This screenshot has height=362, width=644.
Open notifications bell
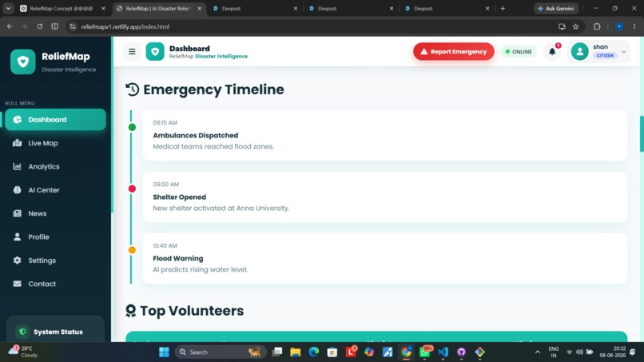pos(552,51)
